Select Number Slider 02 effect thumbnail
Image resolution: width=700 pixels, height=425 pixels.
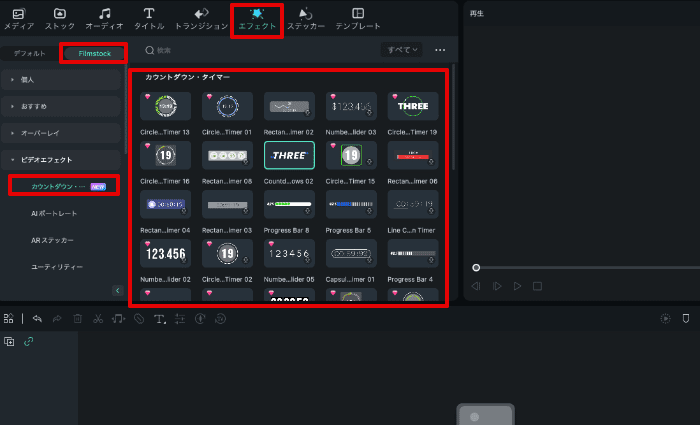coord(165,253)
